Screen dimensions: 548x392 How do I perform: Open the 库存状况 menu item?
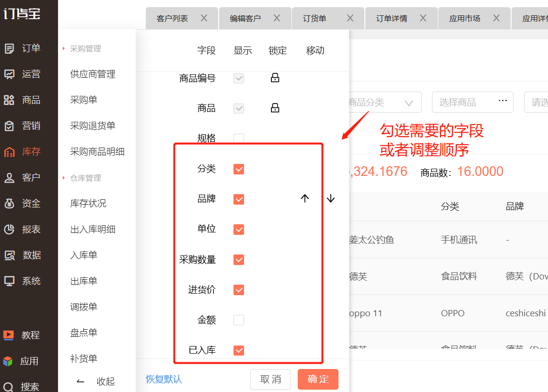(x=88, y=204)
